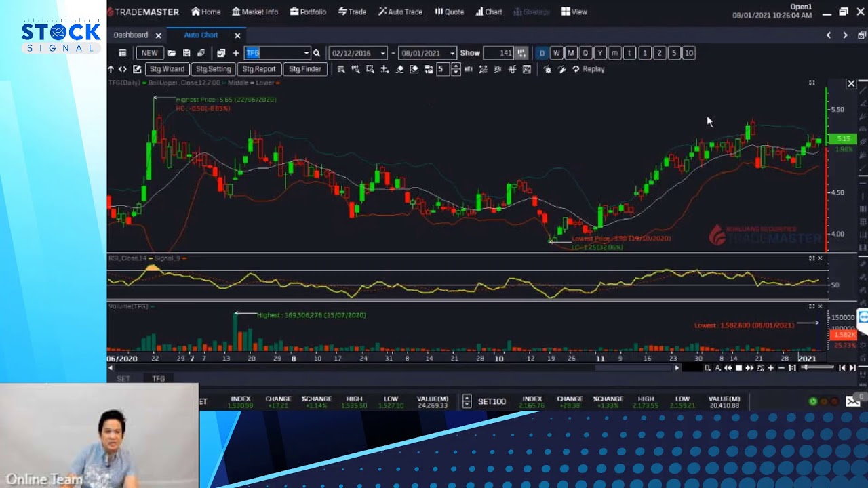
Task: Select the 1 minute timeframe button
Action: [x=644, y=53]
